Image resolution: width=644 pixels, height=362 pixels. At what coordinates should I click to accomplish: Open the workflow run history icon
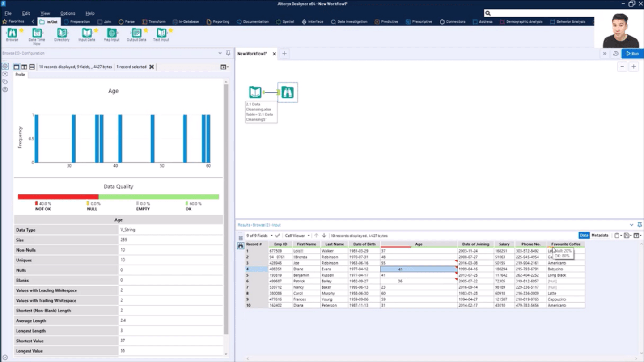[615, 54]
